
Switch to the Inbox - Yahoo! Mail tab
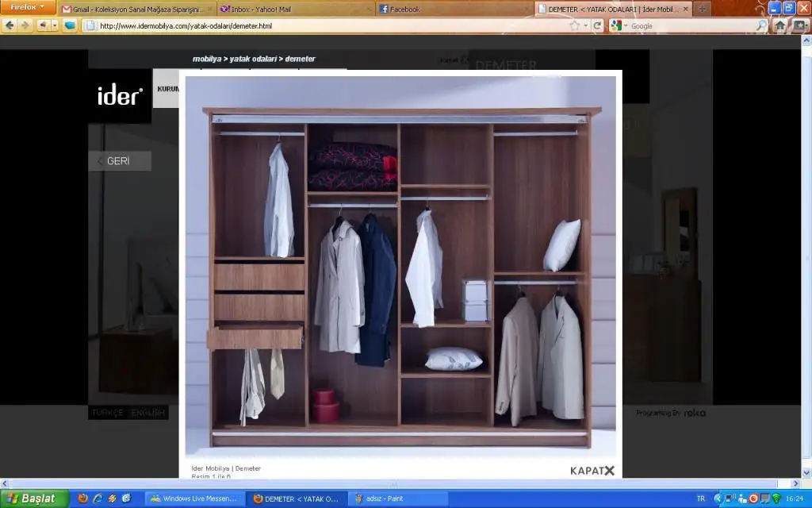coord(294,10)
